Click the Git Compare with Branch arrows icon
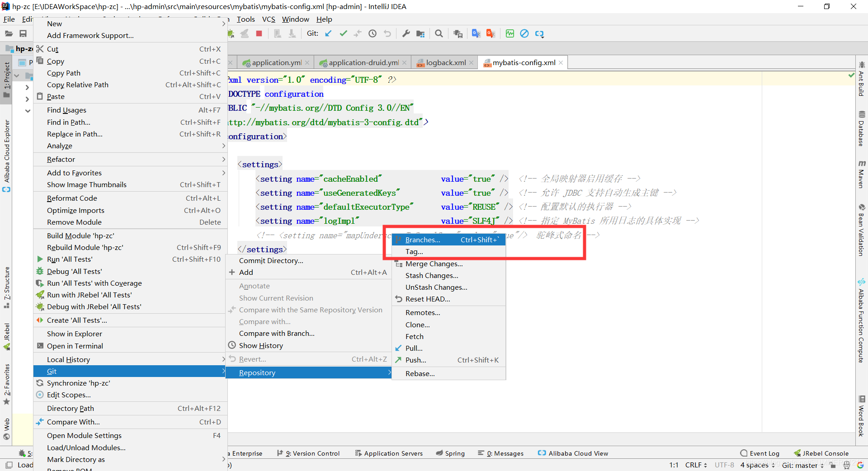Screen dimensions: 868x471 coord(358,33)
